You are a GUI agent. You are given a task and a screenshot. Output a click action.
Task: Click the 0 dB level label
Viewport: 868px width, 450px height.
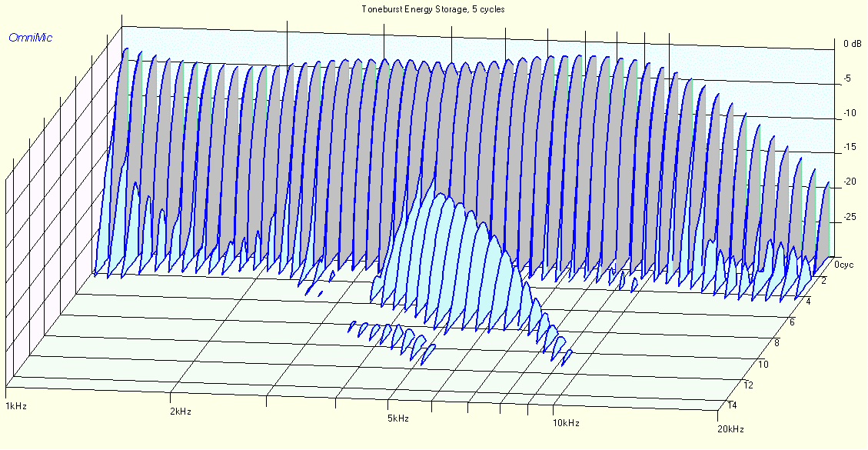click(x=853, y=44)
